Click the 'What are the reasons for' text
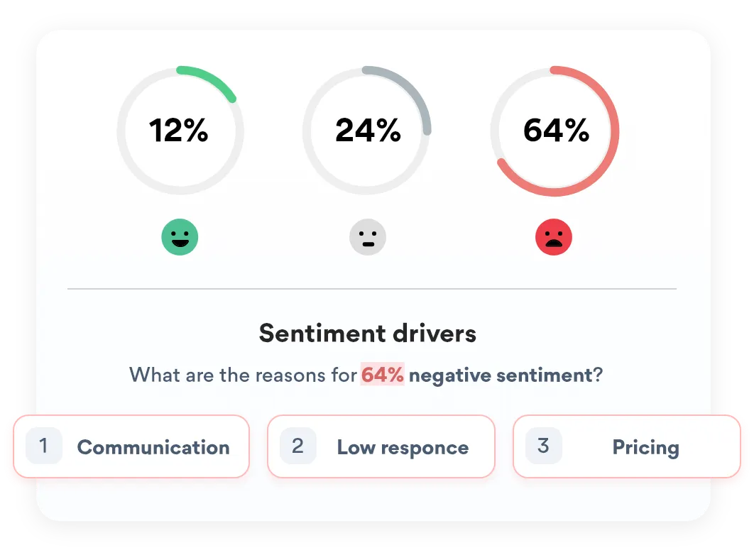Screen dimensions: 754x560 243,374
